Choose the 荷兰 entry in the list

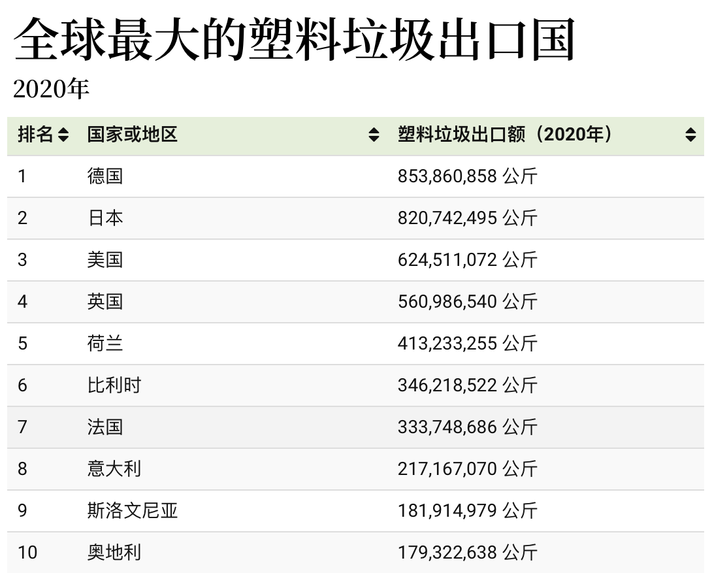(105, 344)
